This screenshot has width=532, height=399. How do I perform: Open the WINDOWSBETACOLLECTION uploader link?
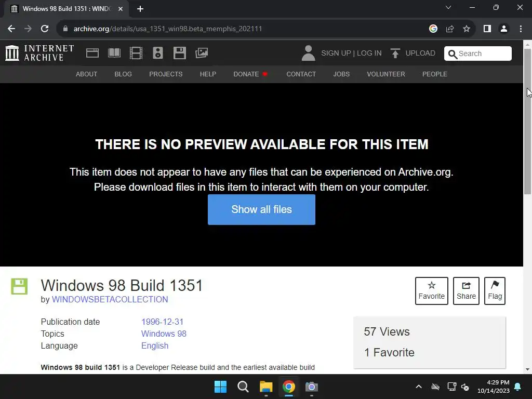point(110,299)
